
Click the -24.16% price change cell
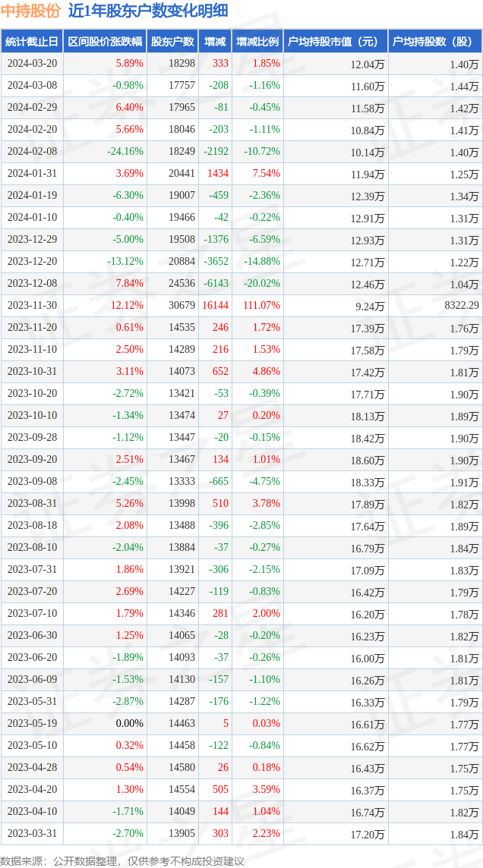[x=125, y=152]
